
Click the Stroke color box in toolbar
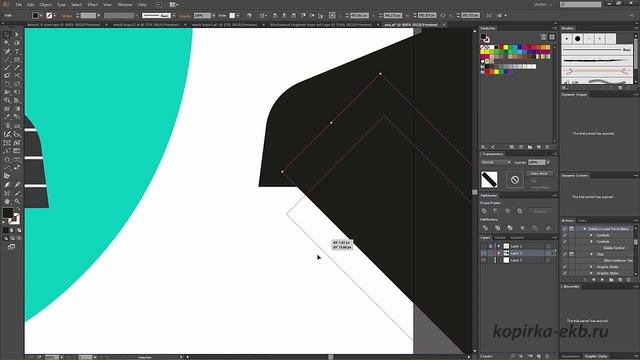pos(14,219)
